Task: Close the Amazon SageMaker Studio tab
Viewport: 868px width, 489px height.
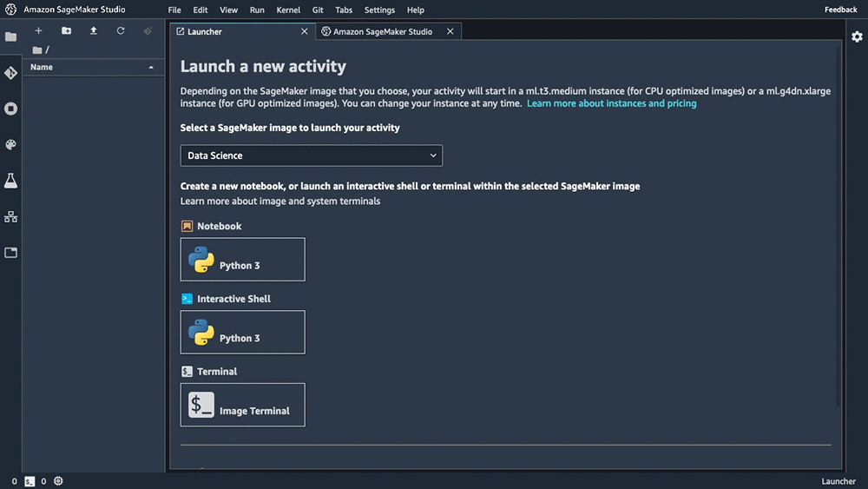Action: (450, 31)
